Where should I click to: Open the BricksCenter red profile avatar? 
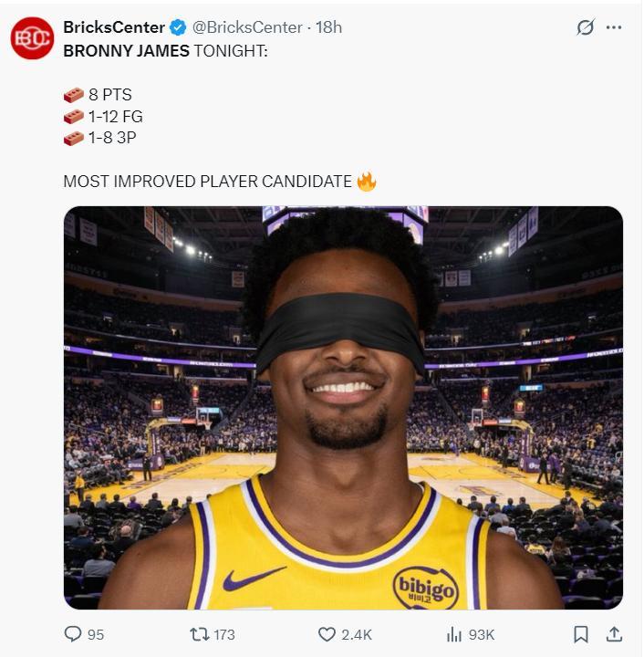point(32,38)
